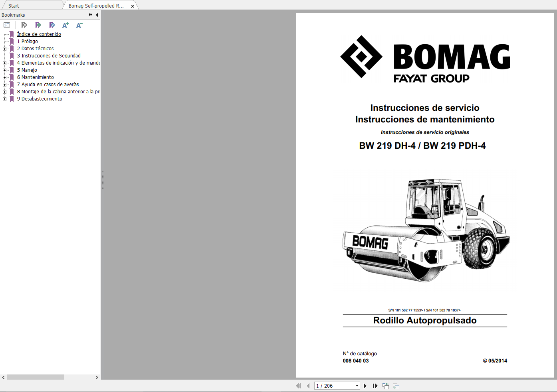Image resolution: width=557 pixels, height=392 pixels.
Task: Close the Bomag document tab
Action: [133, 6]
